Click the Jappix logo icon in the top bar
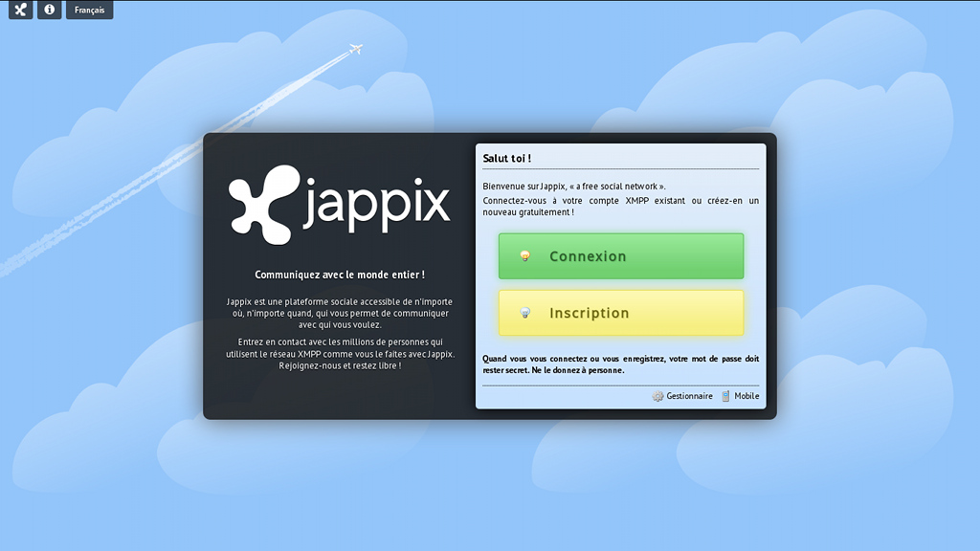The height and width of the screenshot is (551, 980). 21,10
